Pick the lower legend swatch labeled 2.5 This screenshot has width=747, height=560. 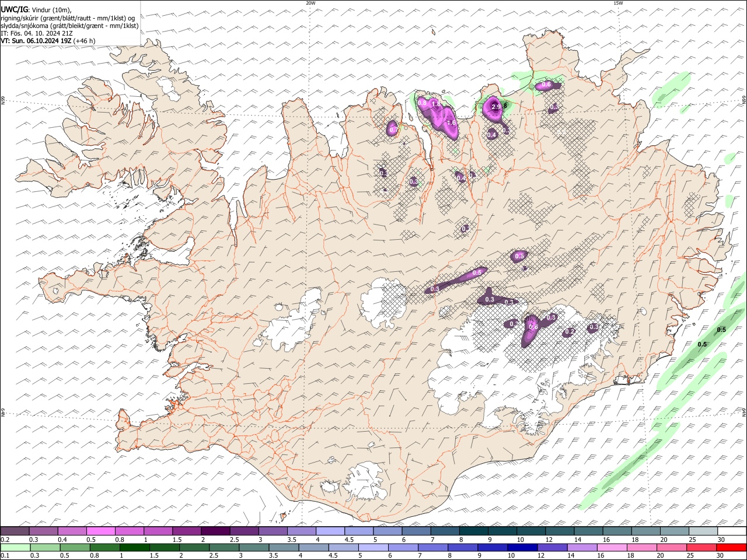point(224,547)
